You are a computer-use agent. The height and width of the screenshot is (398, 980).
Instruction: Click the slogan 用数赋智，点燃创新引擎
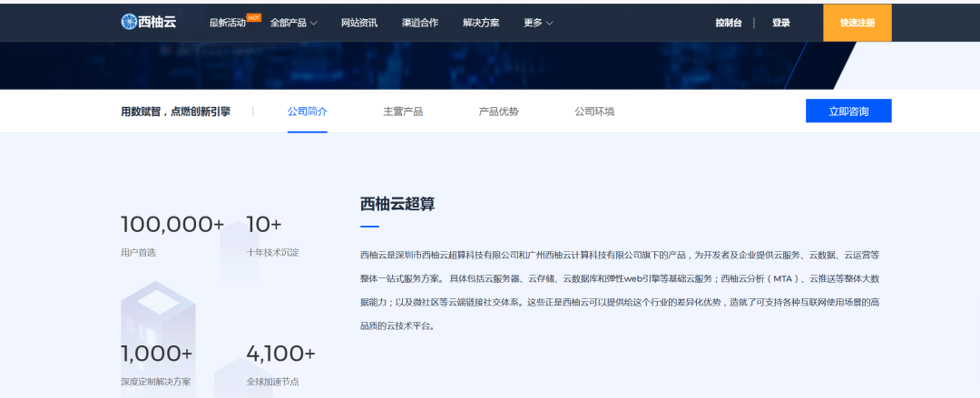tap(176, 112)
